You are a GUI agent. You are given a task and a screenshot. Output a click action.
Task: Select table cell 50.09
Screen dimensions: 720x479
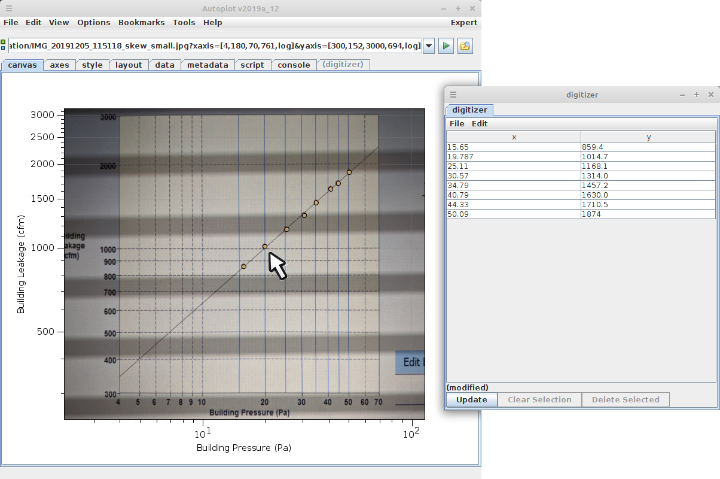[513, 214]
